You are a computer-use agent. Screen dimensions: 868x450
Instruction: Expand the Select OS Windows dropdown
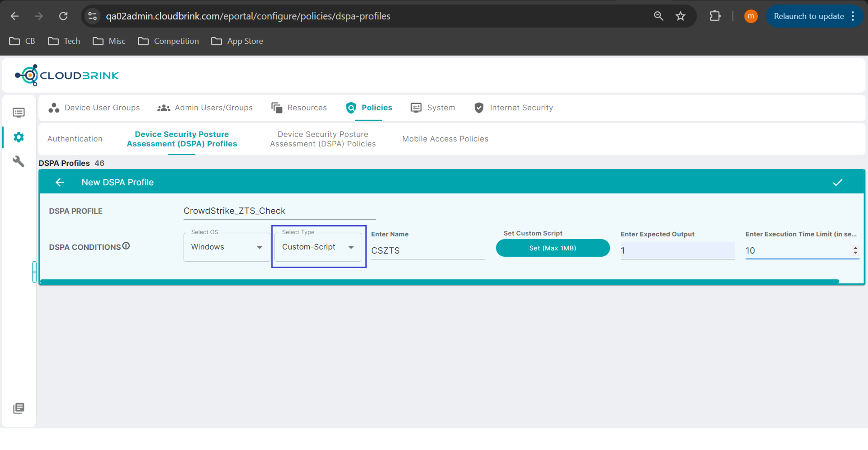226,247
